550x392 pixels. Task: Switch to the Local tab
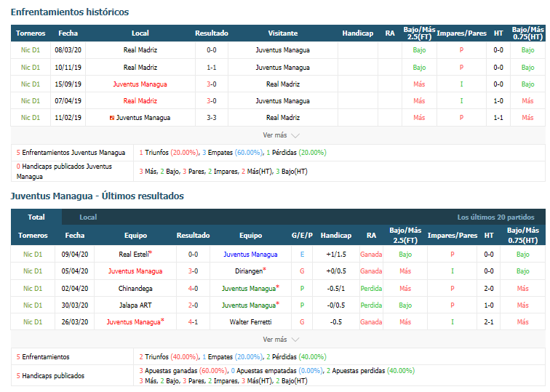[88, 217]
